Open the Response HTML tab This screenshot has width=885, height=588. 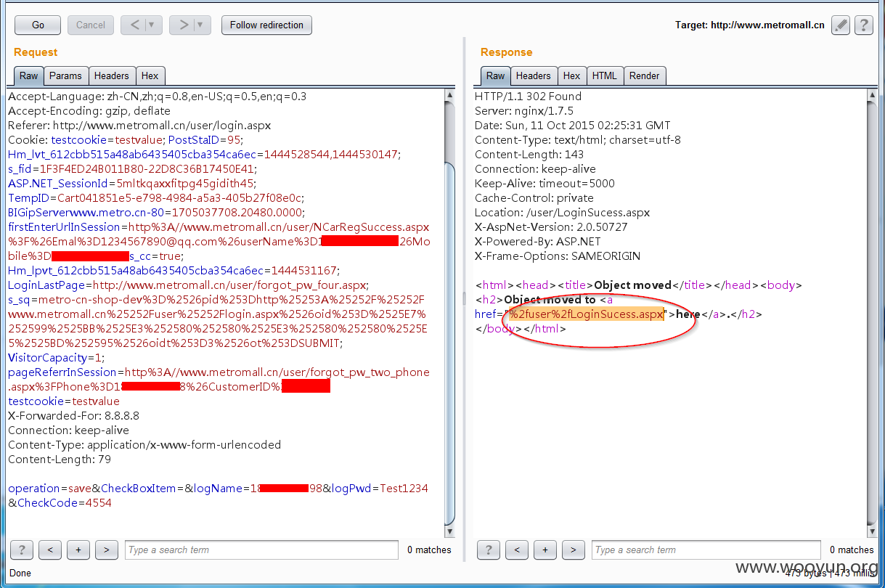[605, 75]
